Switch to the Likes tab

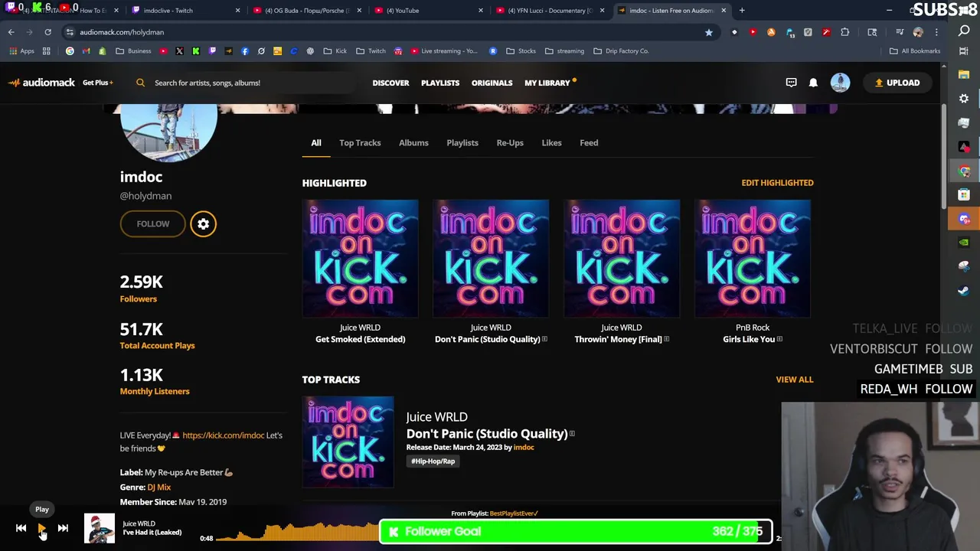[x=551, y=142]
